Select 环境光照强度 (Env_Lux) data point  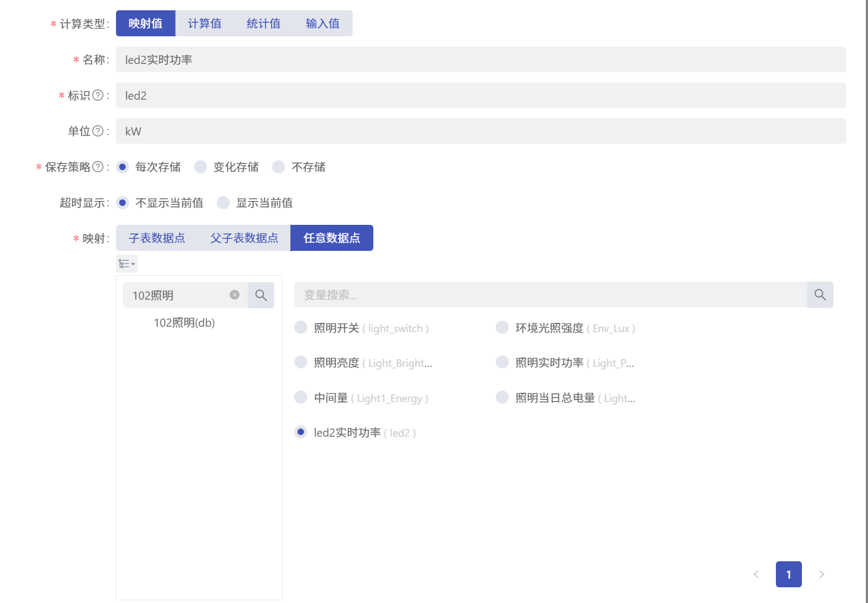(x=502, y=327)
